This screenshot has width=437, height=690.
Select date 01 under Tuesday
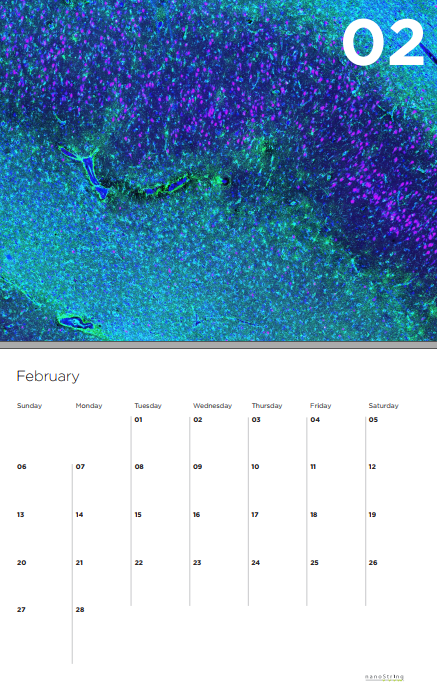click(x=138, y=420)
